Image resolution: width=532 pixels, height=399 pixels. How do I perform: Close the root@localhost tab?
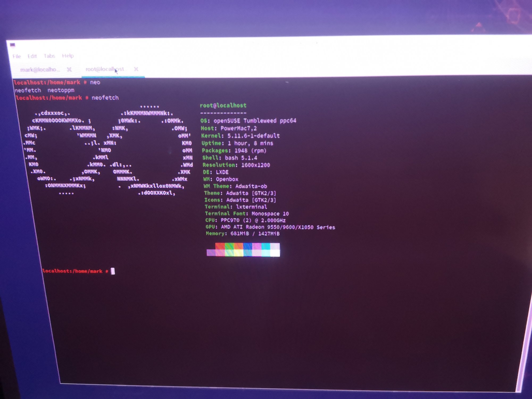tap(136, 69)
